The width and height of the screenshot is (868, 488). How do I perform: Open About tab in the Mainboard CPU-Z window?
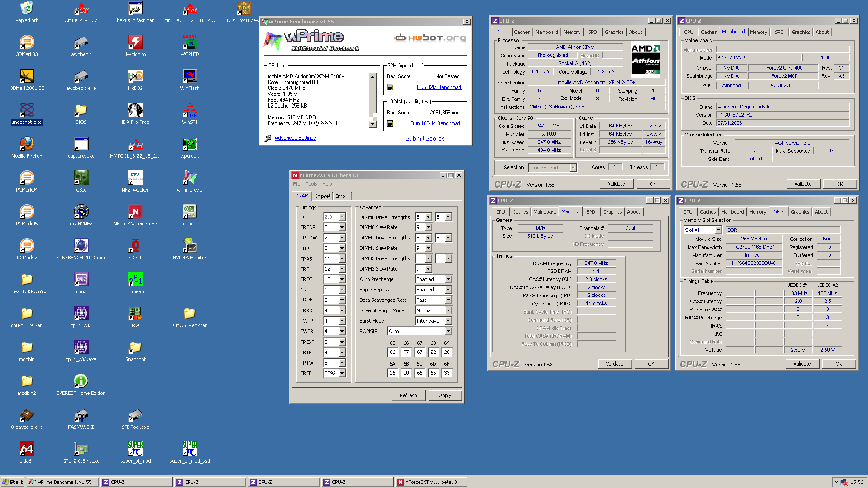click(x=822, y=32)
